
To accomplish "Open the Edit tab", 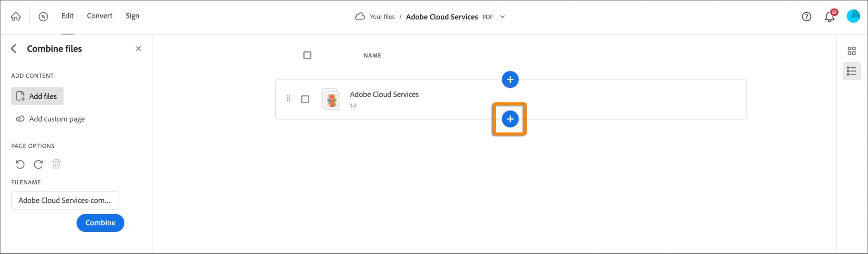I will [67, 16].
